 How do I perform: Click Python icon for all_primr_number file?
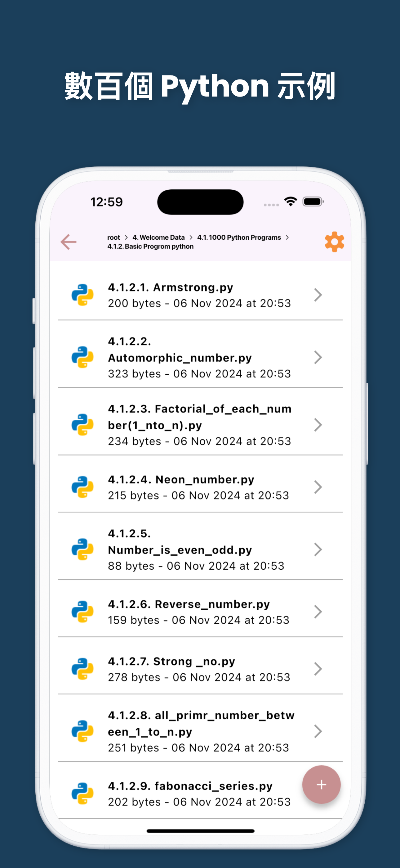(x=82, y=731)
